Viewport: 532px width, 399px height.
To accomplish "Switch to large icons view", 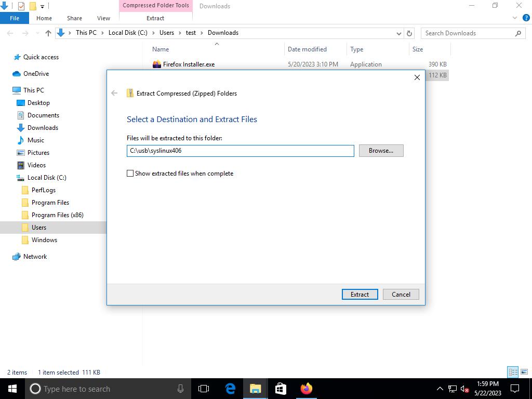I will coord(524,372).
